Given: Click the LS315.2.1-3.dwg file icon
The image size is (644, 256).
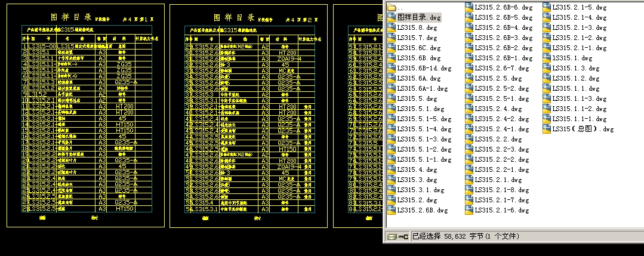Looking at the screenshot, I should pos(547,27).
